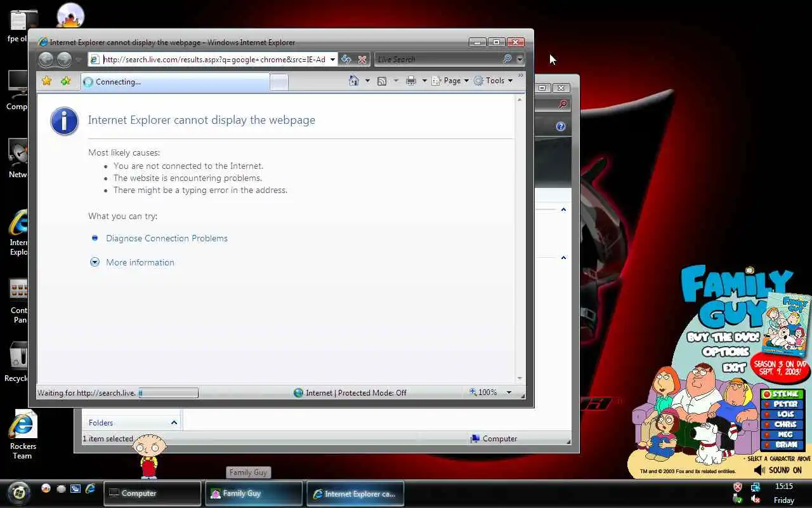
Task: Click the 15:15 taskbar clock
Action: (784, 486)
